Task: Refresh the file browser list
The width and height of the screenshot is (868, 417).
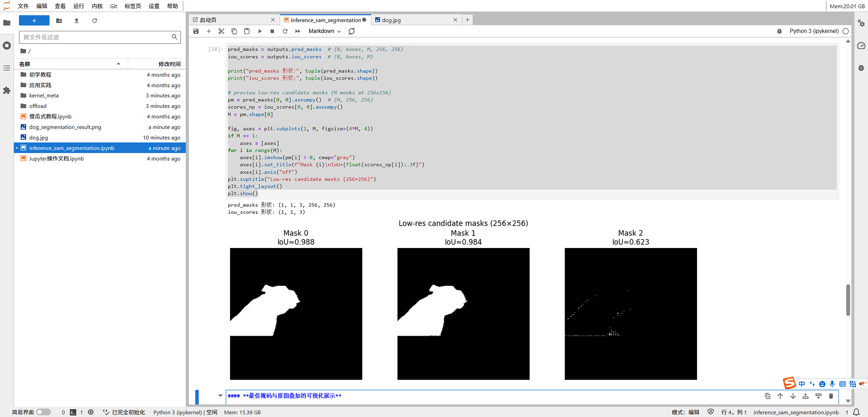Action: click(x=95, y=20)
